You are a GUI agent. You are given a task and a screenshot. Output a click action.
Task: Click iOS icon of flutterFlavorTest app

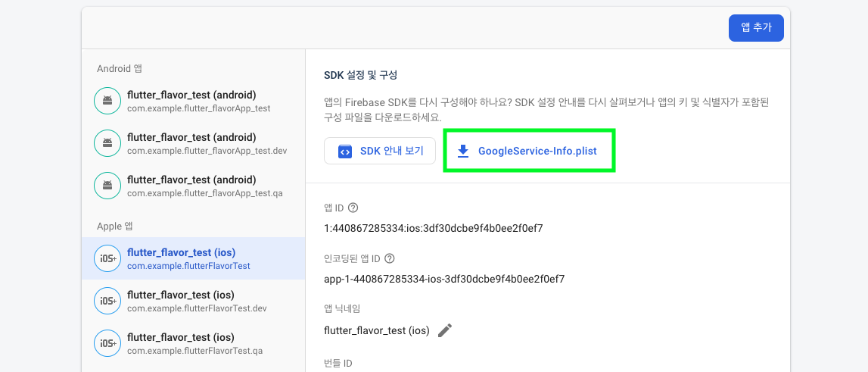point(107,258)
